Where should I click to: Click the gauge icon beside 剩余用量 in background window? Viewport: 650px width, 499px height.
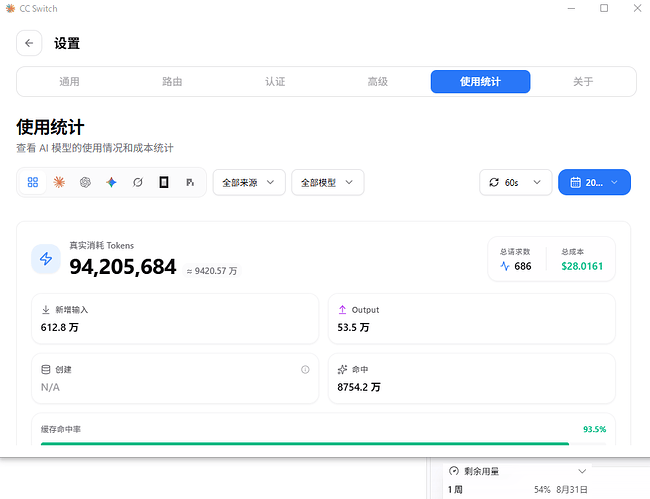(x=454, y=471)
